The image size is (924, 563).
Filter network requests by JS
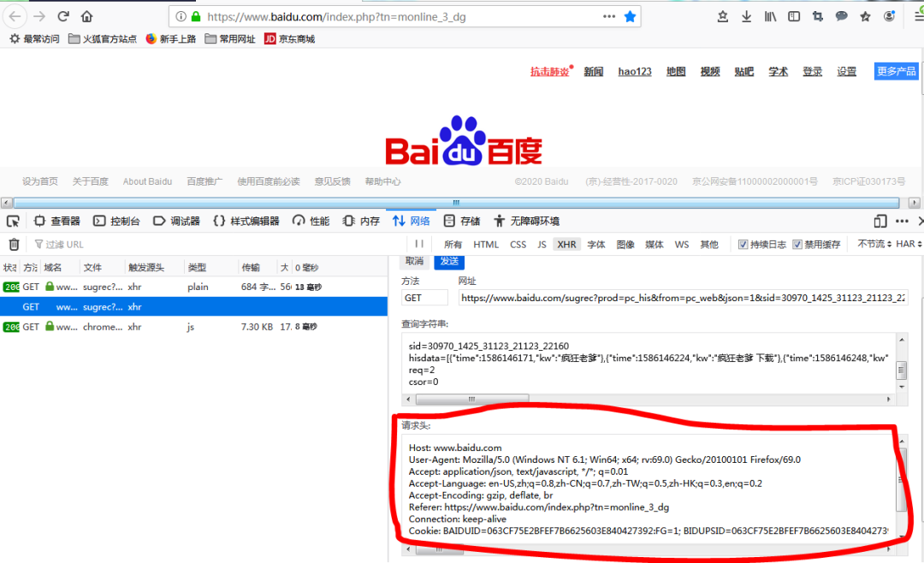pyautogui.click(x=542, y=245)
